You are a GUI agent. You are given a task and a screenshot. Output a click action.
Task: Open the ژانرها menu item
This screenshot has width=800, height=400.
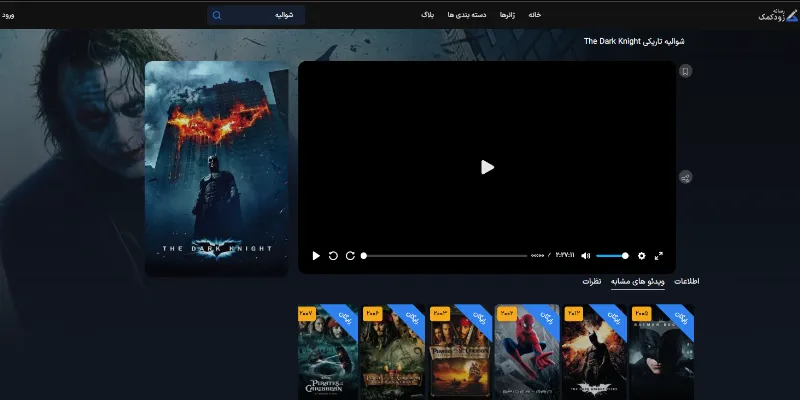(x=507, y=15)
